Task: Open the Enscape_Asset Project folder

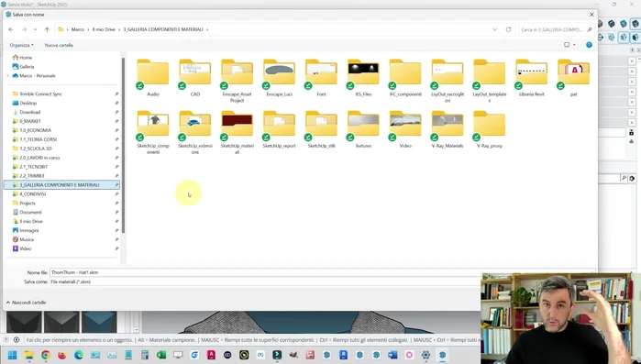Action: click(x=238, y=81)
